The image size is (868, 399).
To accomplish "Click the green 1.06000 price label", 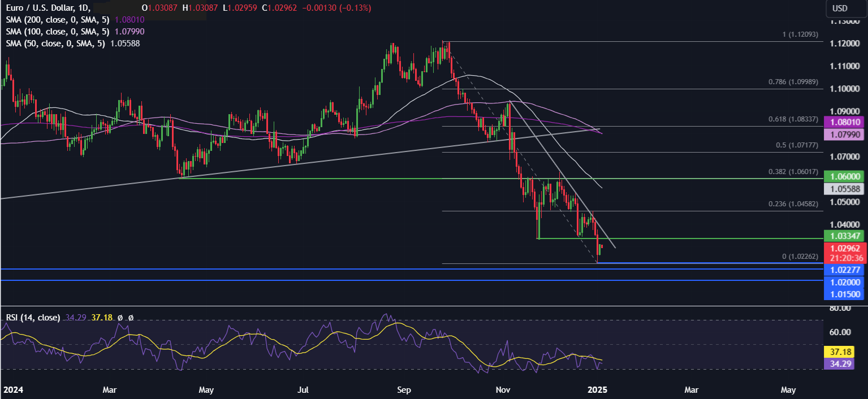I will click(x=844, y=176).
